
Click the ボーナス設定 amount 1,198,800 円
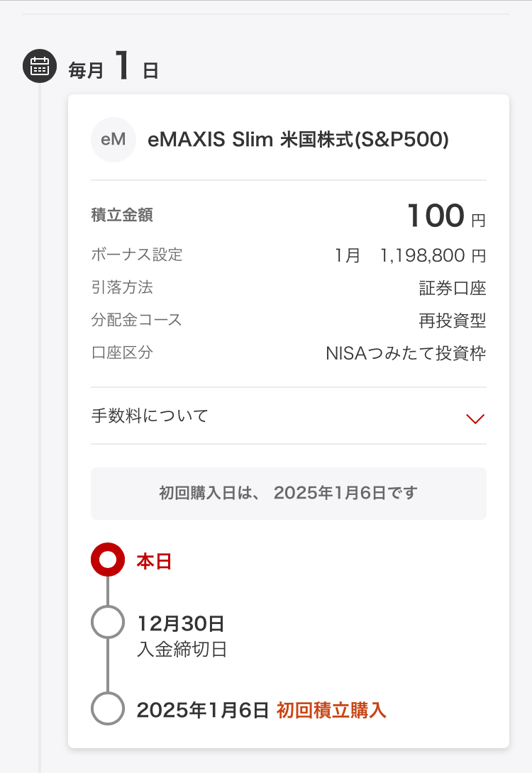tap(433, 255)
